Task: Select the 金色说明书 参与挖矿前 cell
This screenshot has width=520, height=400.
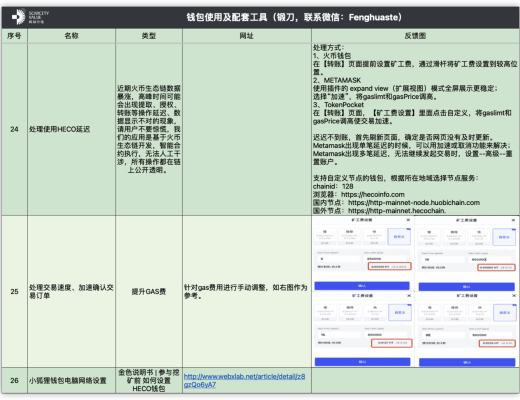Action: pos(149,380)
